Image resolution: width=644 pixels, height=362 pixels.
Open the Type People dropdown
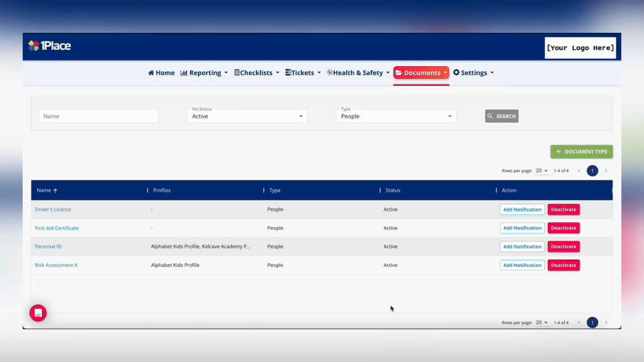coord(396,117)
